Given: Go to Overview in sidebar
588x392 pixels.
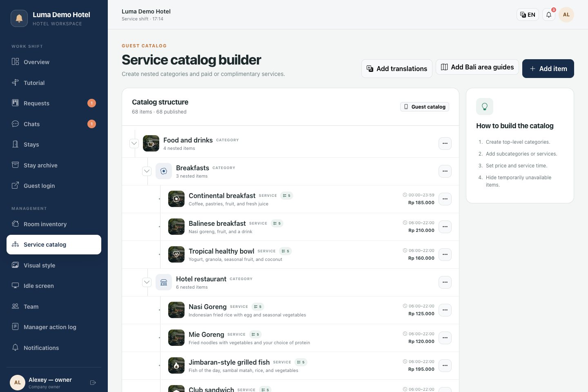Looking at the screenshot, I should click(54, 62).
